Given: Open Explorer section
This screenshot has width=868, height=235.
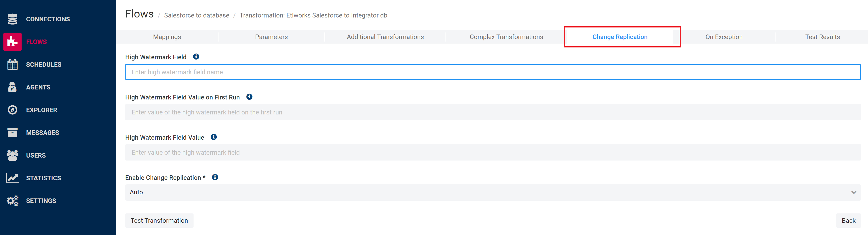Looking at the screenshot, I should [41, 110].
